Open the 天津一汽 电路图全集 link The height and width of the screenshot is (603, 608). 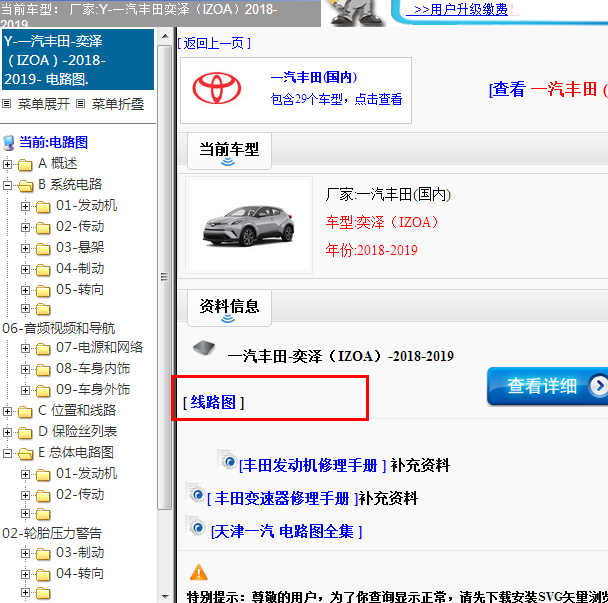click(287, 531)
